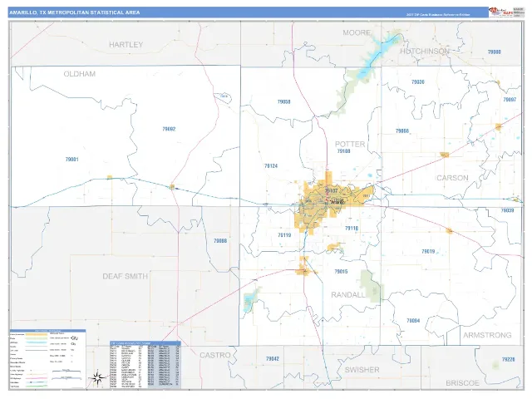Click ZIP label 79226 above Briscoe
This screenshot has height=399, width=532.
point(508,360)
